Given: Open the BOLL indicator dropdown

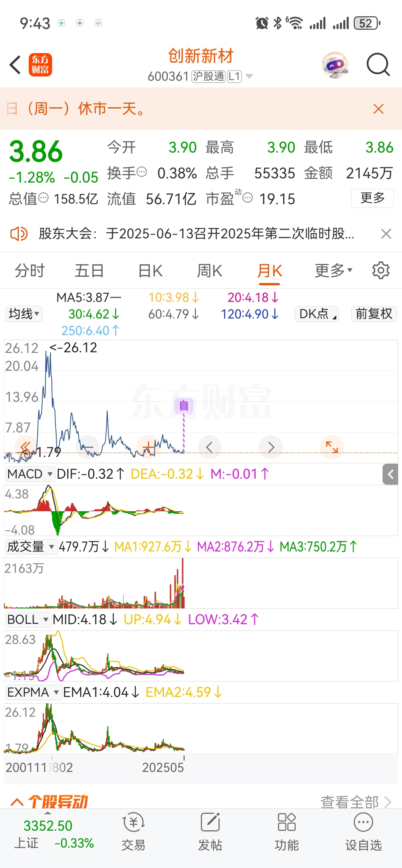Looking at the screenshot, I should [28, 619].
